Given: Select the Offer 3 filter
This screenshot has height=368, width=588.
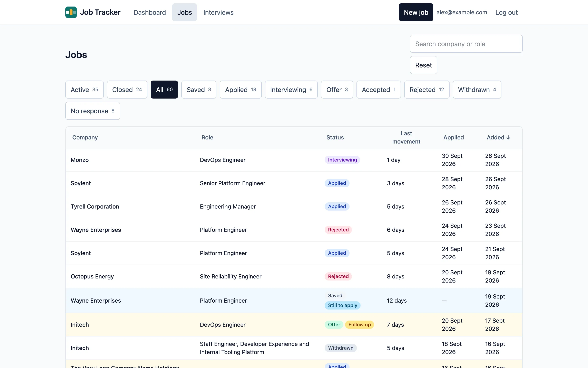Looking at the screenshot, I should coord(337,90).
